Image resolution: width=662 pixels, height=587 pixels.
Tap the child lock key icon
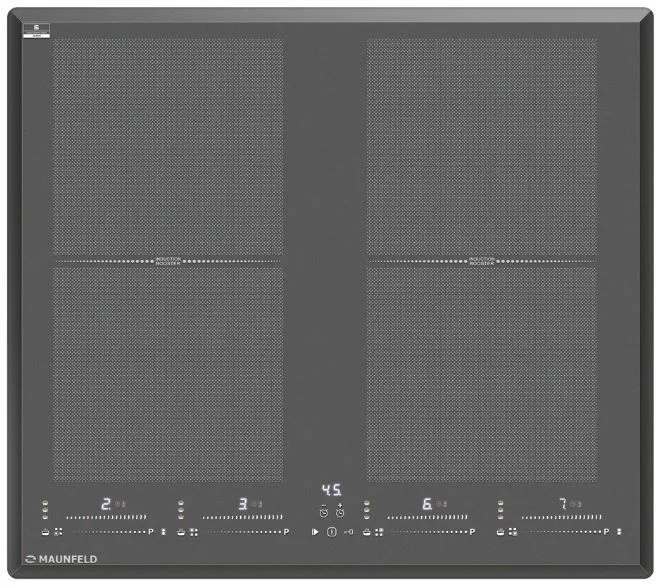tap(348, 532)
